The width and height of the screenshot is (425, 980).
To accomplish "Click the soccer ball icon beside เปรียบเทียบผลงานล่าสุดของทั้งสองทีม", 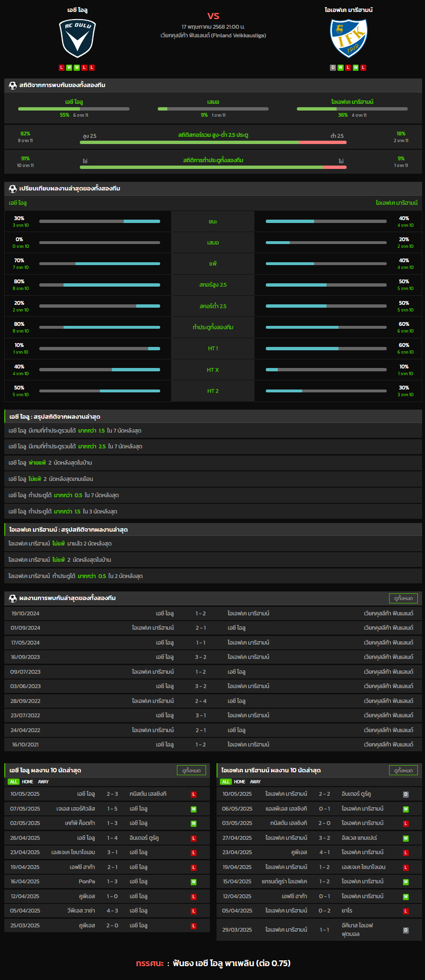I will [13, 189].
